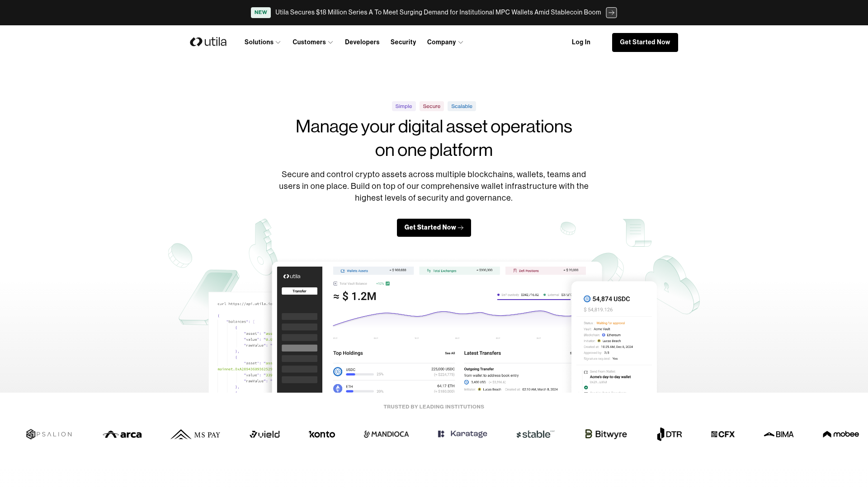Image resolution: width=868 pixels, height=488 pixels.
Task: Click the Outgoing Transfer entry
Action: pyautogui.click(x=479, y=369)
